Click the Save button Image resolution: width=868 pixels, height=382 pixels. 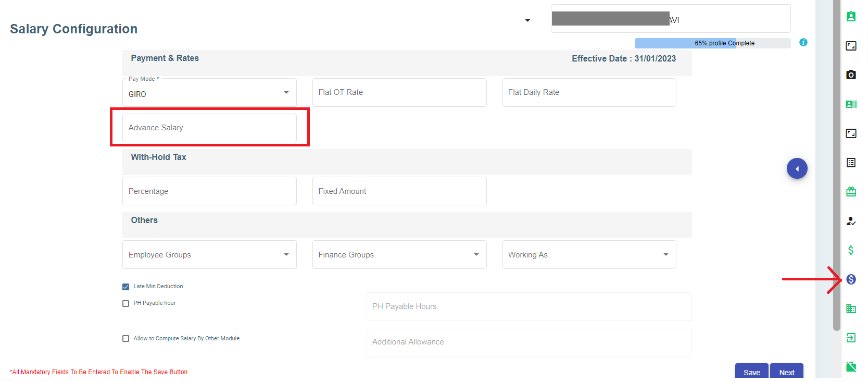click(751, 372)
